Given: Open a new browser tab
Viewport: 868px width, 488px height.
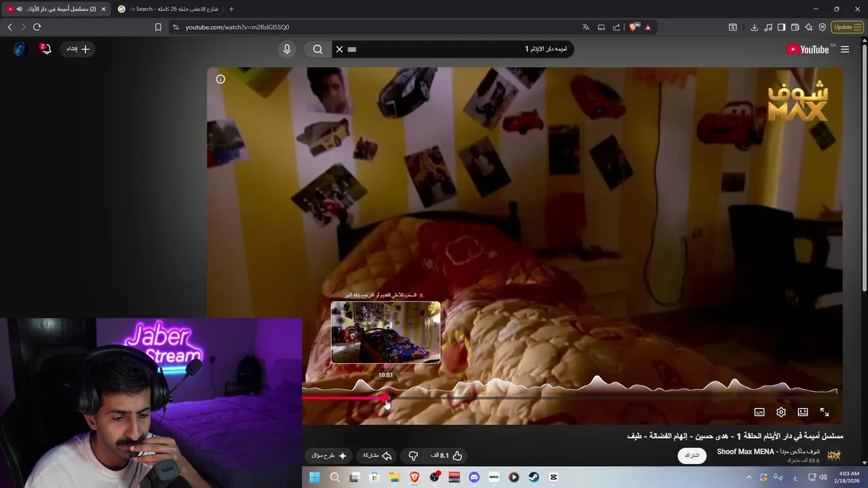Looking at the screenshot, I should pos(231,9).
